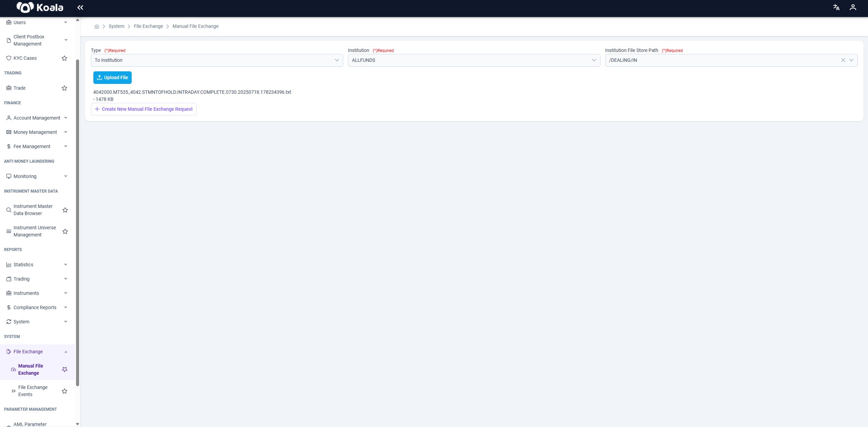Star the Instrument Master Data Browser
This screenshot has height=427, width=868.
pyautogui.click(x=65, y=210)
